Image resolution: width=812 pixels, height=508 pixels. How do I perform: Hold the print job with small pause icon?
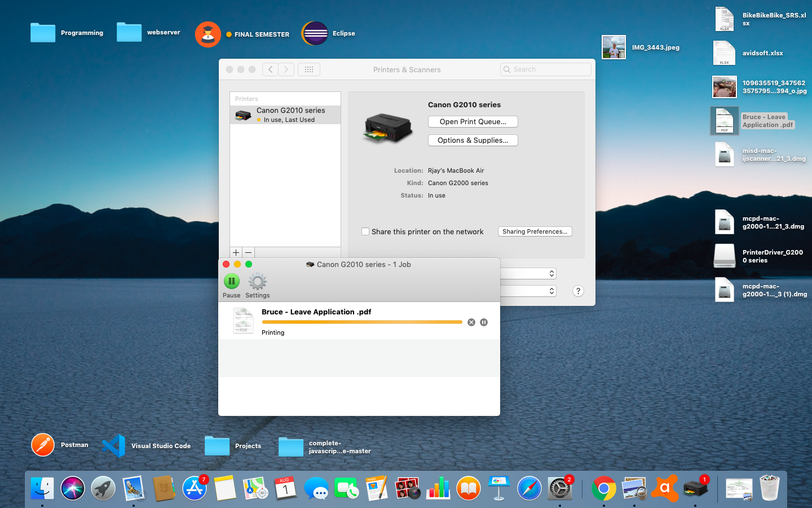(x=484, y=322)
